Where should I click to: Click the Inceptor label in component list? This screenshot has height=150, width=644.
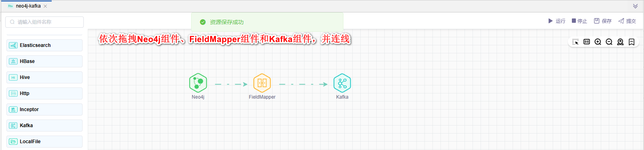(29, 109)
